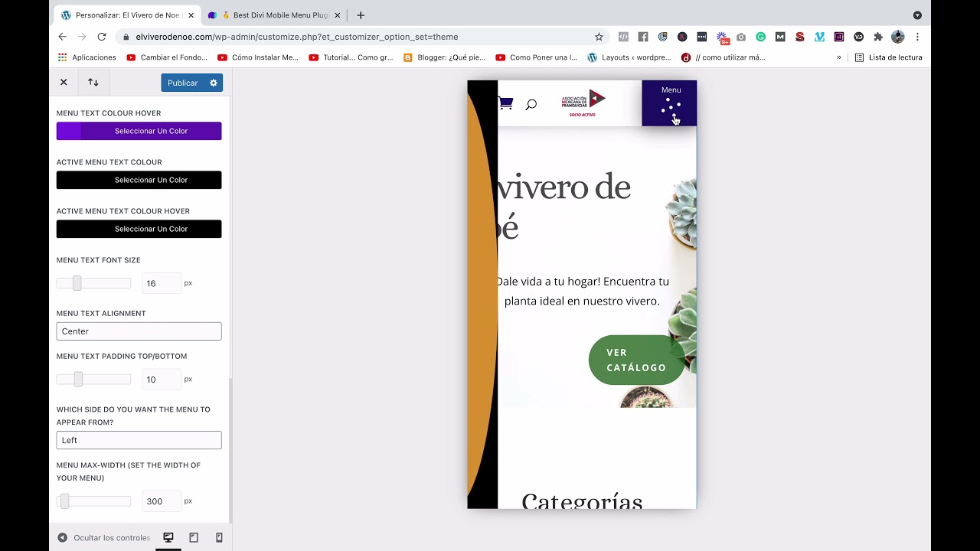Close the customizer with the X icon
980x551 pixels.
[x=64, y=82]
